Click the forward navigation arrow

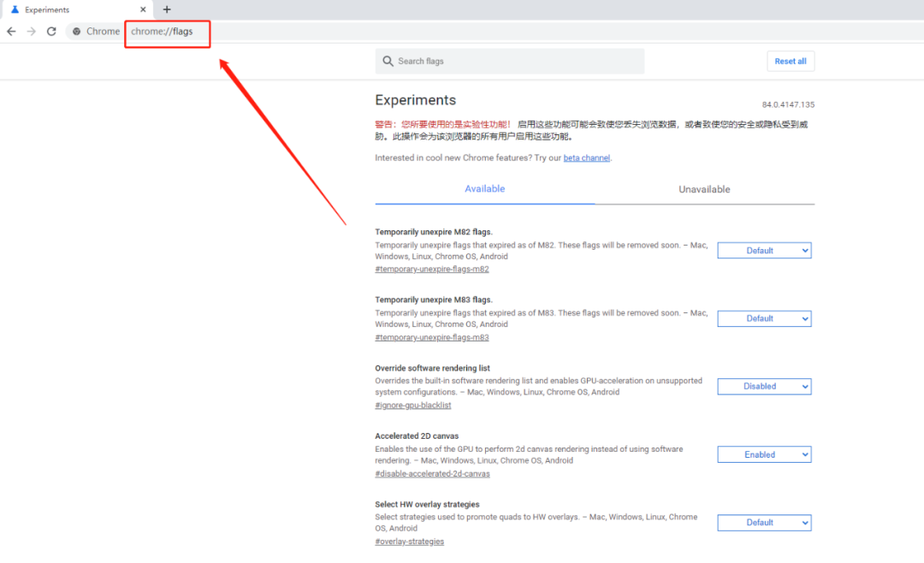pos(31,31)
